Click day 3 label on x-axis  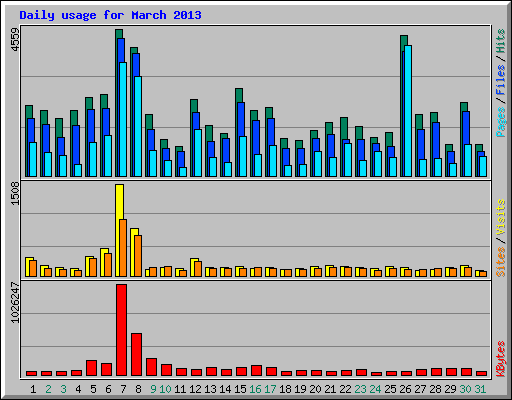pos(63,389)
